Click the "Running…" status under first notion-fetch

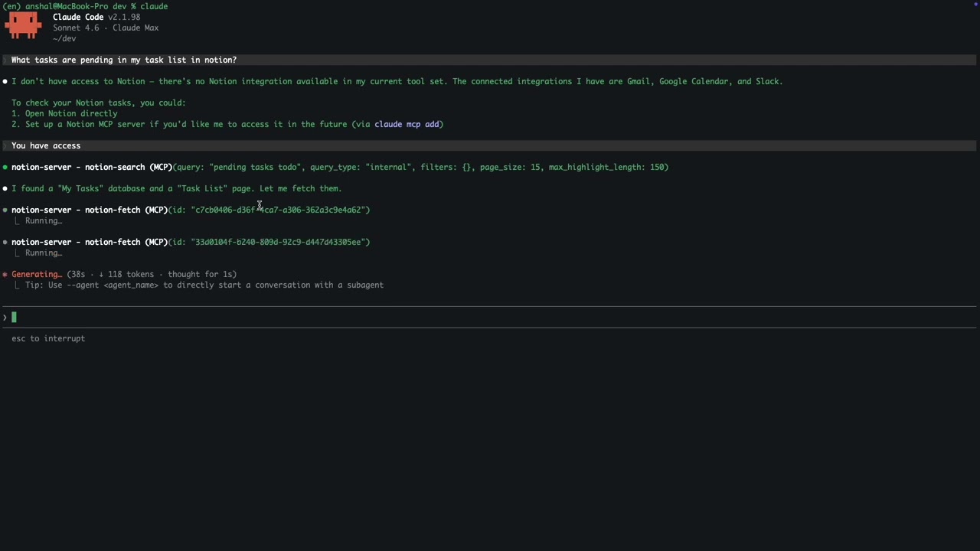tap(44, 220)
